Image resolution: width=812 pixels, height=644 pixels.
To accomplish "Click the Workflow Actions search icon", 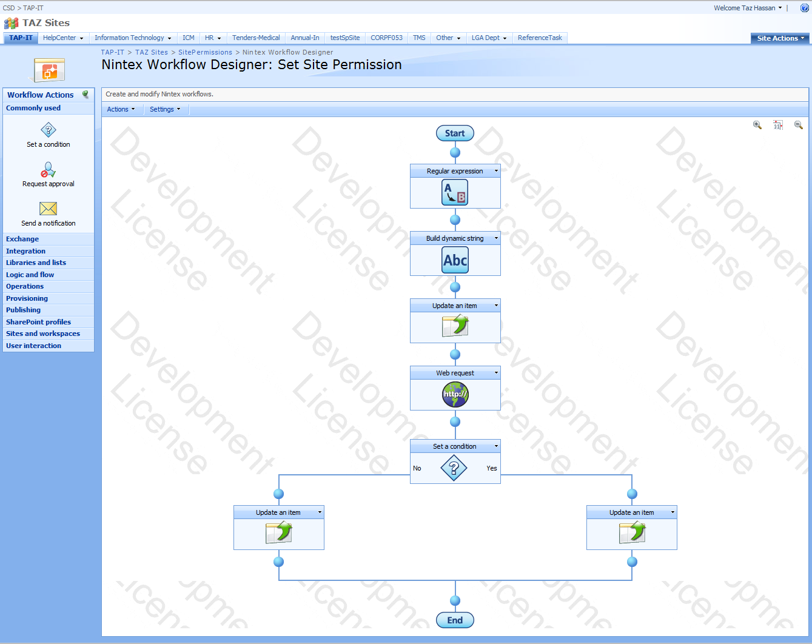I will click(86, 95).
